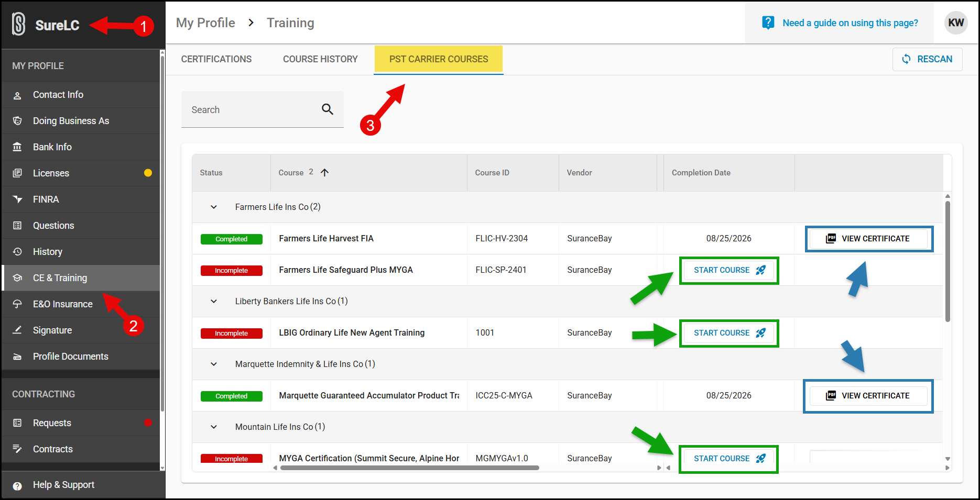
Task: Open Signature sidebar item
Action: [x=81, y=330]
